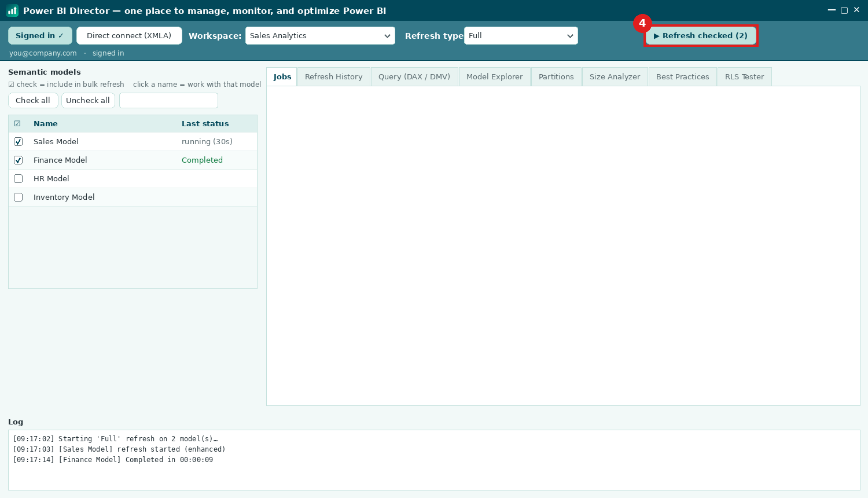Screen dimensions: 868x498
Task: Open the Refresh type dropdown
Action: 521,36
